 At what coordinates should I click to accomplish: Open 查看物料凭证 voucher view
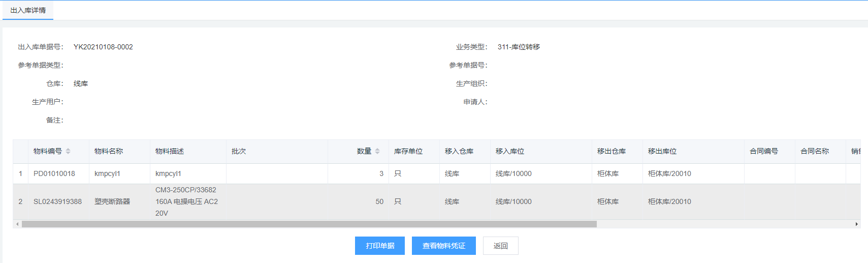click(x=443, y=246)
